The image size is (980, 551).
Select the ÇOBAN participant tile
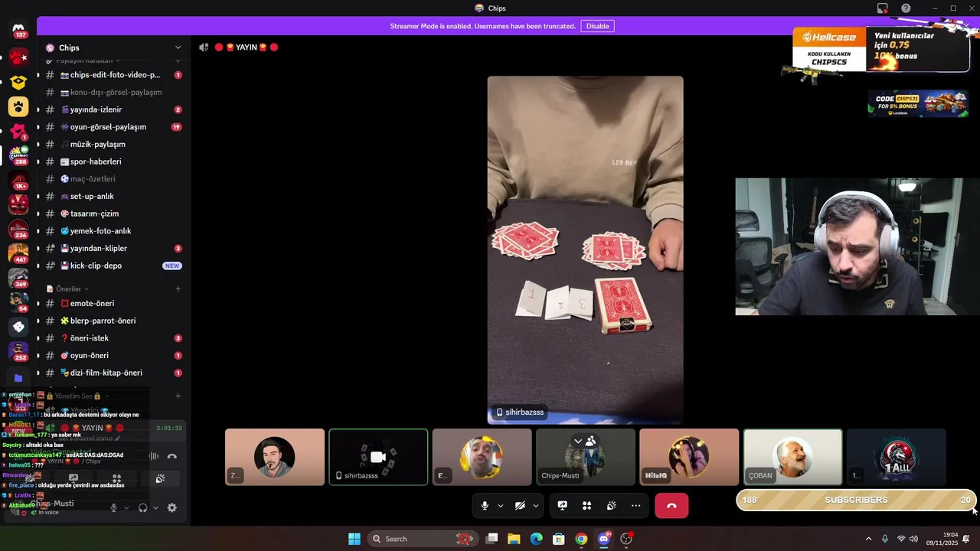point(792,457)
